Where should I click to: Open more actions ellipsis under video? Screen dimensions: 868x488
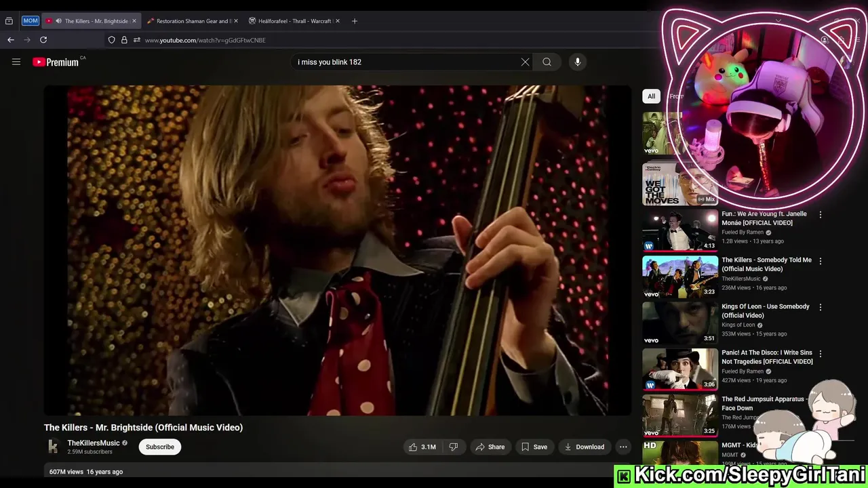(623, 447)
